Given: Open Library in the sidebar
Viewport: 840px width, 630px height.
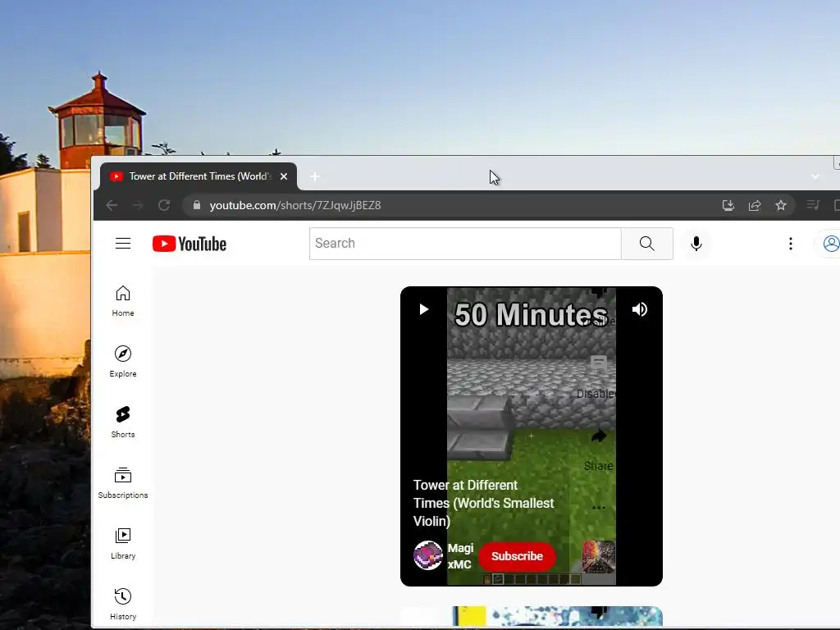Looking at the screenshot, I should pyautogui.click(x=123, y=544).
